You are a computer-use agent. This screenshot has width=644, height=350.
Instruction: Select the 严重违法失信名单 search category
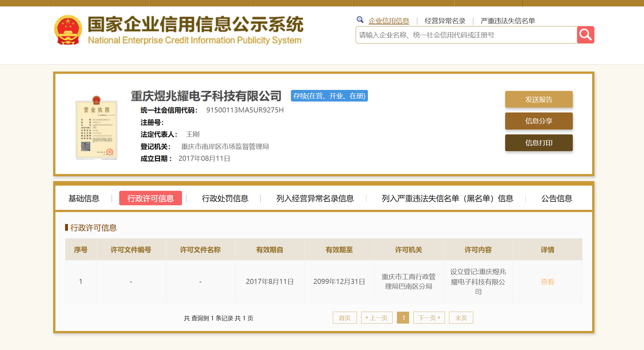pos(508,21)
